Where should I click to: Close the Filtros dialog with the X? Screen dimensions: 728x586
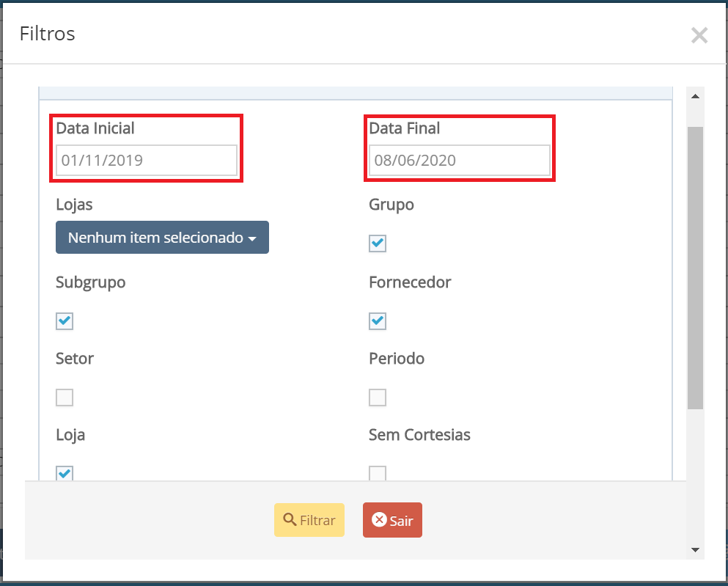(x=699, y=35)
